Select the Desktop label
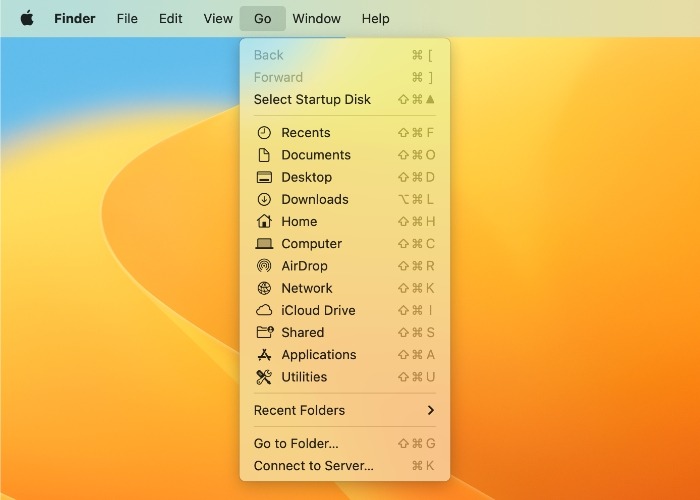The image size is (700, 500). [307, 177]
